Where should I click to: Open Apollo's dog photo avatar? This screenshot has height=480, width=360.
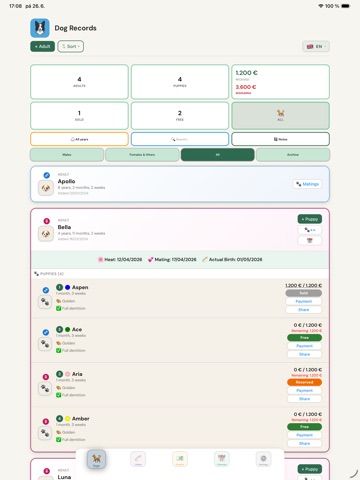tap(46, 188)
